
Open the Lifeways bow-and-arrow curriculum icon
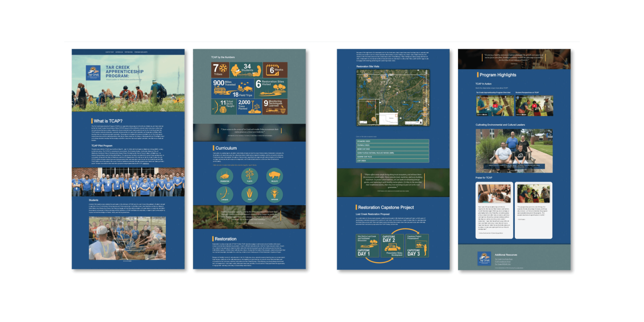click(225, 194)
